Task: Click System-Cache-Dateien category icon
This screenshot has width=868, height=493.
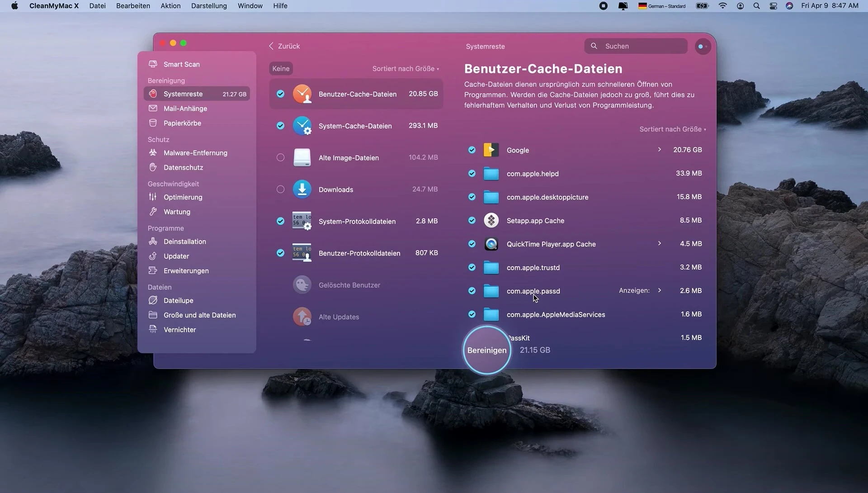Action: [302, 126]
